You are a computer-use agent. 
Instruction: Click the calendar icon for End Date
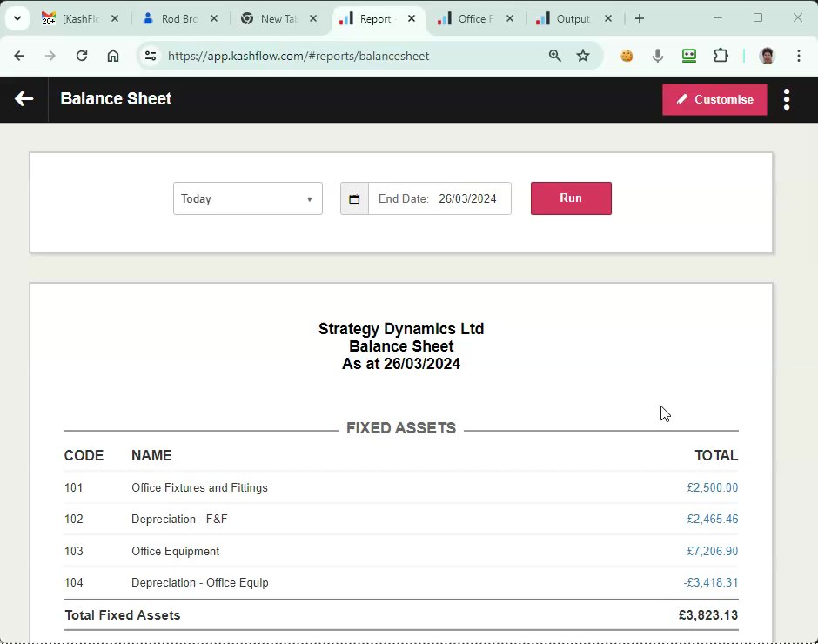click(x=354, y=198)
